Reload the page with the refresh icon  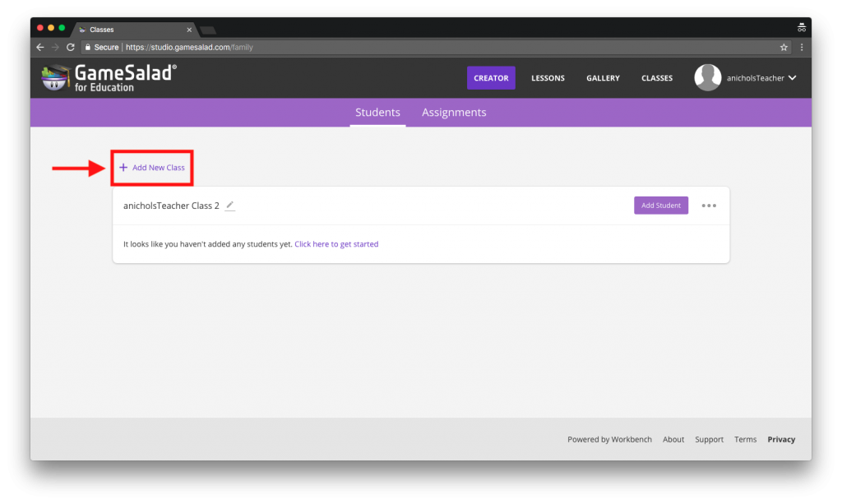pos(71,47)
